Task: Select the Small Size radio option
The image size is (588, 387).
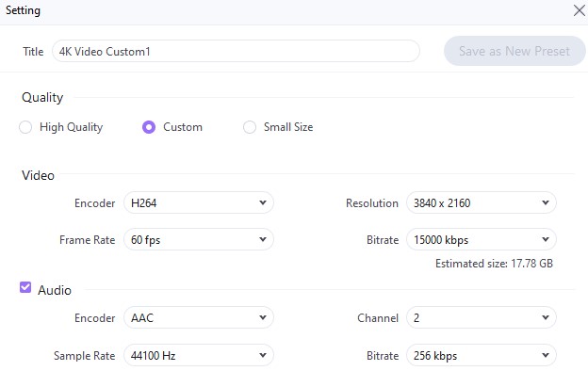Action: click(250, 127)
